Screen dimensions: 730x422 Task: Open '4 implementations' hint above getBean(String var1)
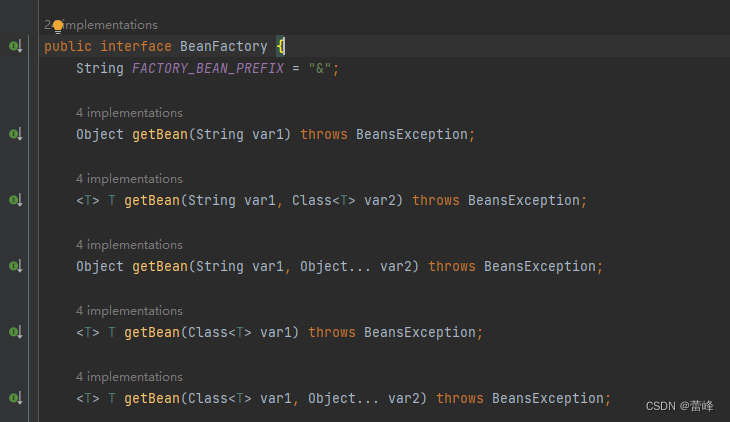click(x=129, y=113)
